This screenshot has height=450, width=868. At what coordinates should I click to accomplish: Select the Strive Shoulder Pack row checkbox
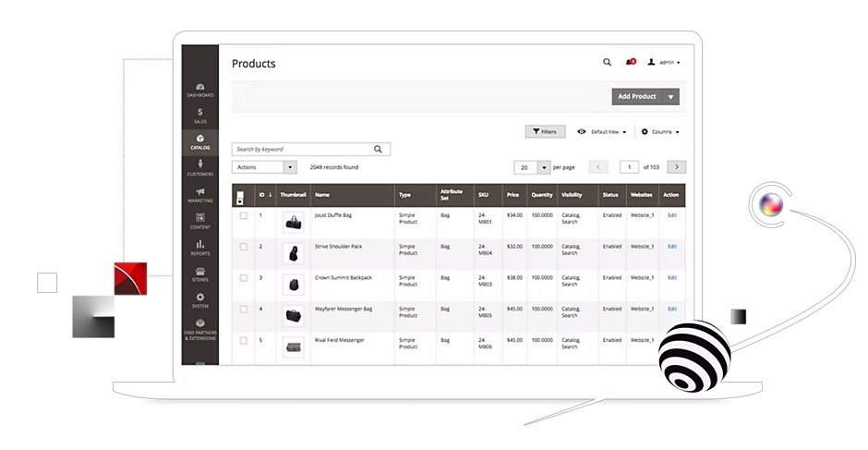[x=244, y=247]
